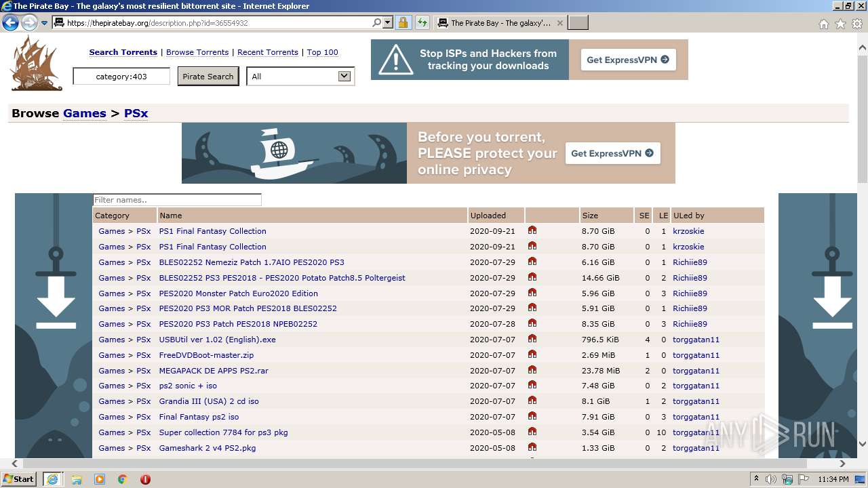Click the category:403 search input field

(x=121, y=77)
